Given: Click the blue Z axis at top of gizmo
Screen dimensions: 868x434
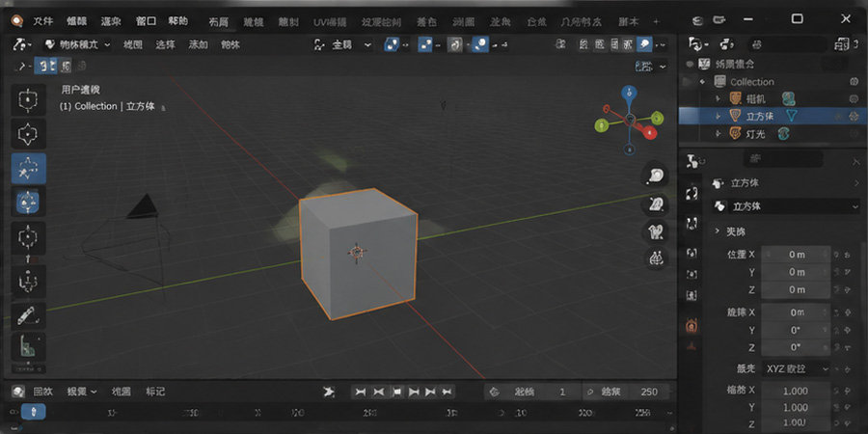Looking at the screenshot, I should pos(629,93).
